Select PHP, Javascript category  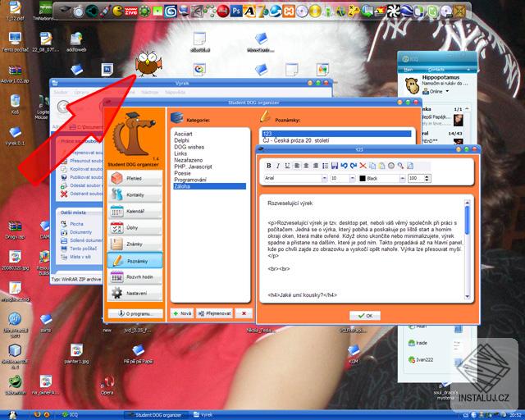click(193, 167)
